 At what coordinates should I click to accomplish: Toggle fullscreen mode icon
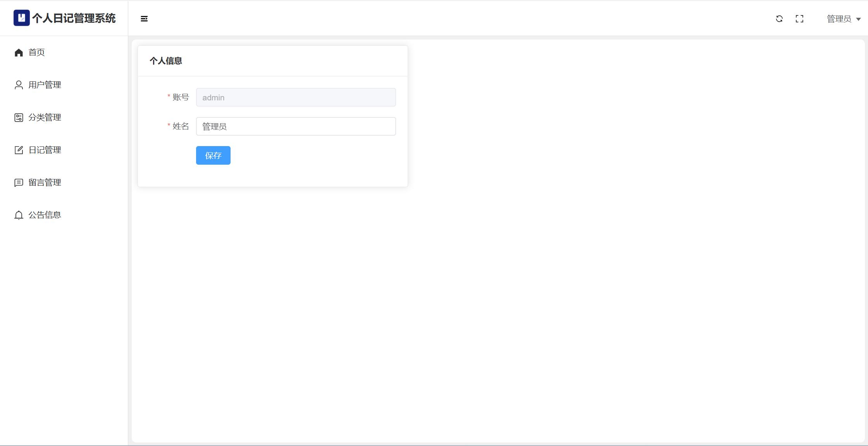pyautogui.click(x=799, y=19)
